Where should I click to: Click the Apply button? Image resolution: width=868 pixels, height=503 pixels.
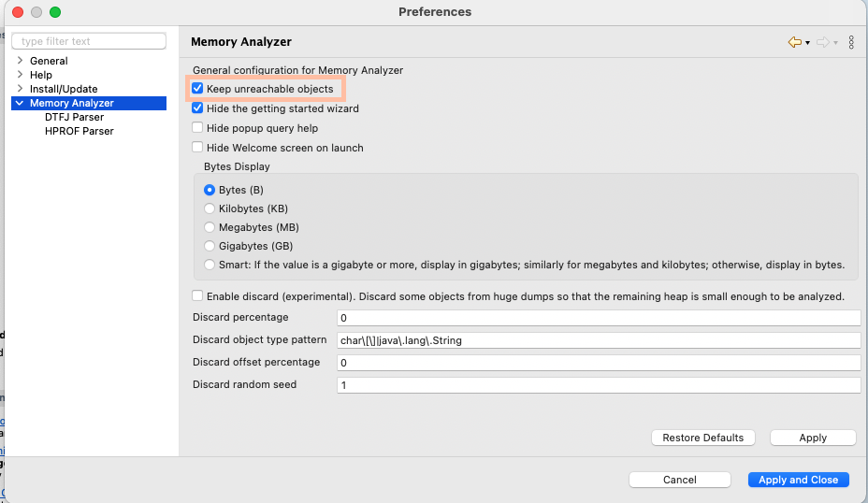(x=813, y=438)
